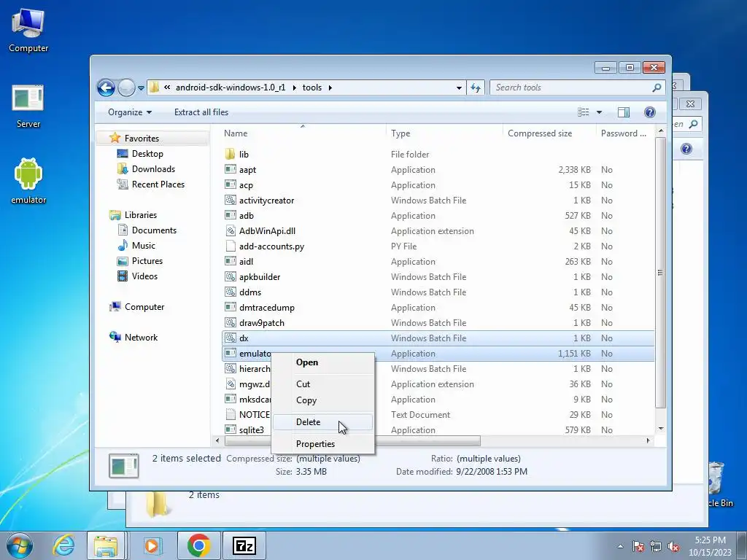Select the aapt application icon

tap(230, 169)
